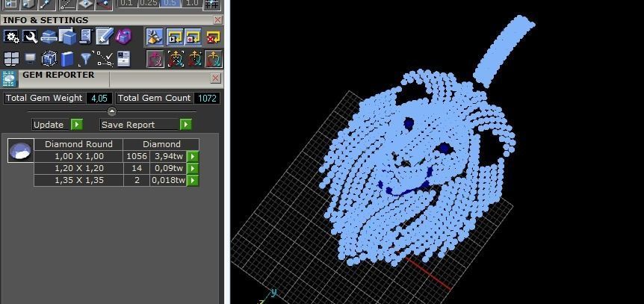
Task: Click the red X yellow arrow icon
Action: click(214, 37)
